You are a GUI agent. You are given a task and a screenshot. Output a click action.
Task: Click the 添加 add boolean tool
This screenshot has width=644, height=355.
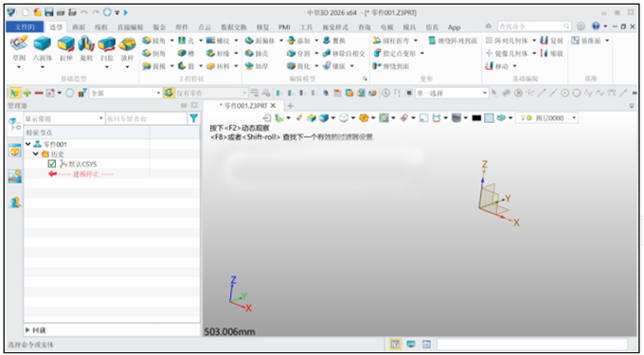tap(298, 41)
